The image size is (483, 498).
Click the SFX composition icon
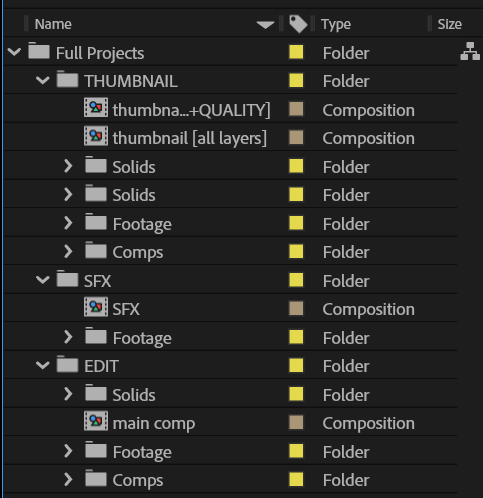tap(96, 307)
